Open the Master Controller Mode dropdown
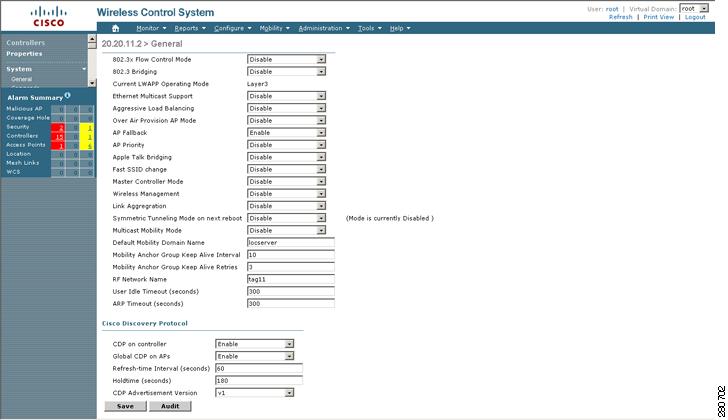 point(286,181)
